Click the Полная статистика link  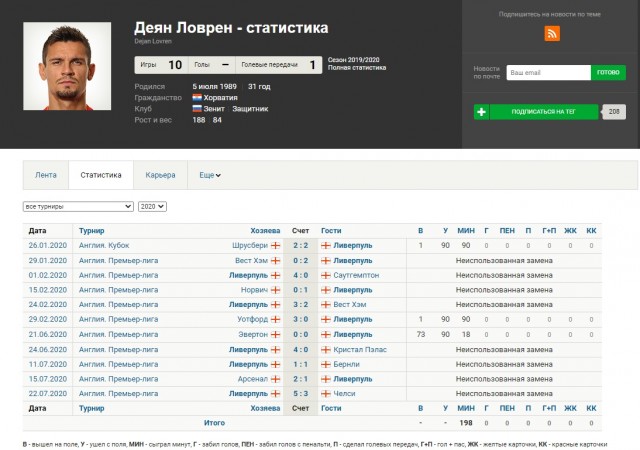point(357,68)
